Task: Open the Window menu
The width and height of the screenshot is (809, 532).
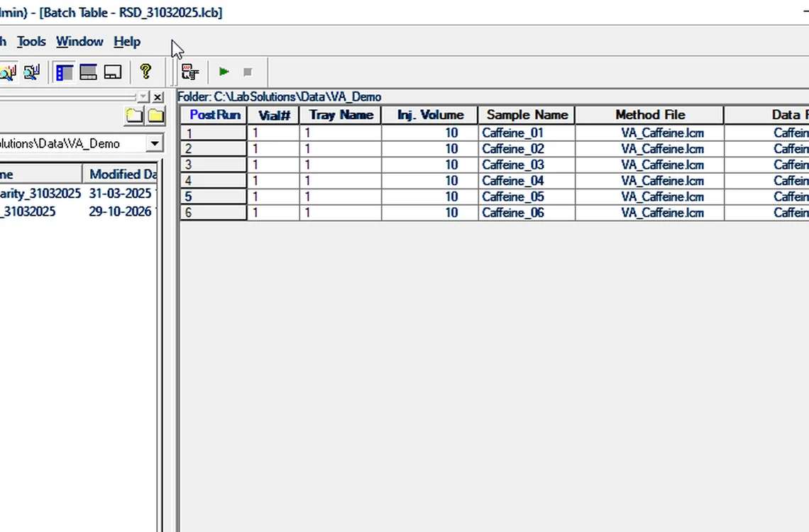Action: click(79, 41)
